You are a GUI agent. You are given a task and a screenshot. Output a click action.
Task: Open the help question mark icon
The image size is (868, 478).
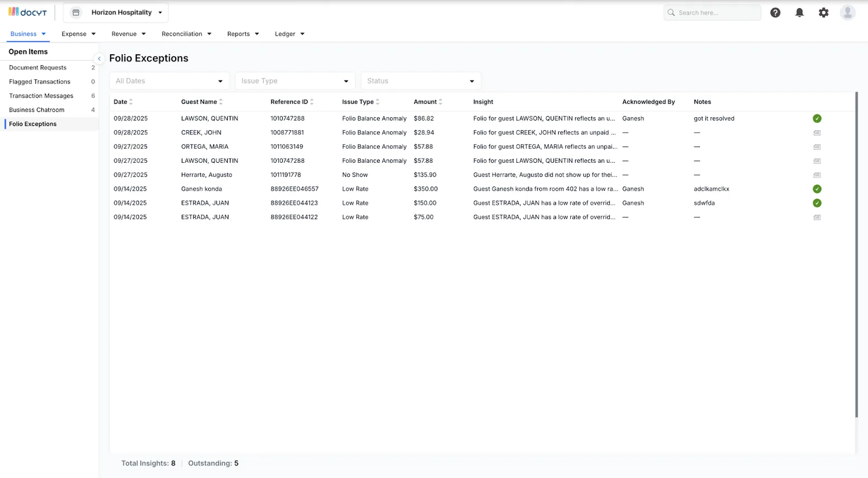pyautogui.click(x=775, y=12)
